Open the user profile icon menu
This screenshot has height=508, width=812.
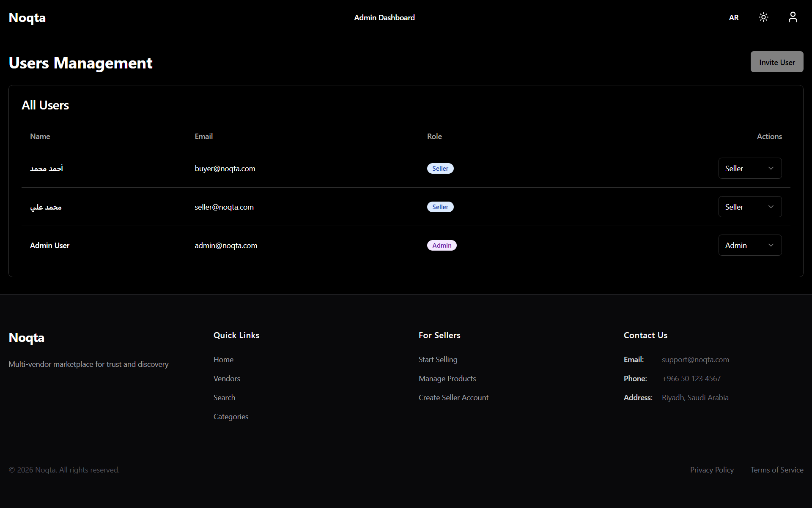point(793,17)
